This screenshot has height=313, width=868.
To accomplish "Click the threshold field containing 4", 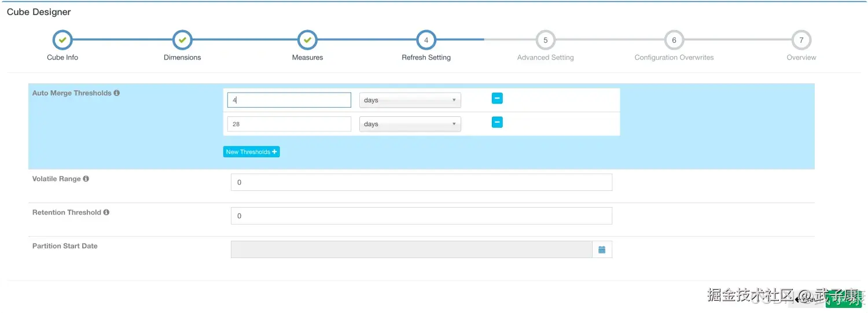I will (x=289, y=100).
